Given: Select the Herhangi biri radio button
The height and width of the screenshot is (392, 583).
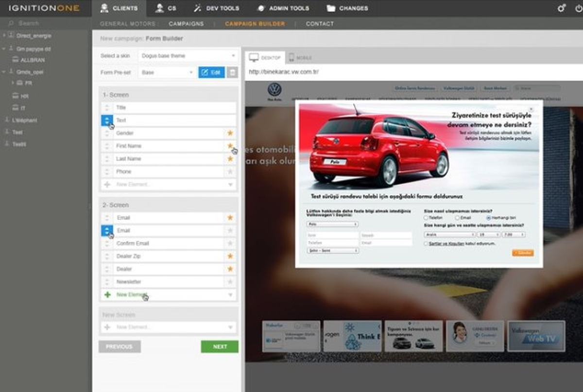Looking at the screenshot, I should point(488,218).
